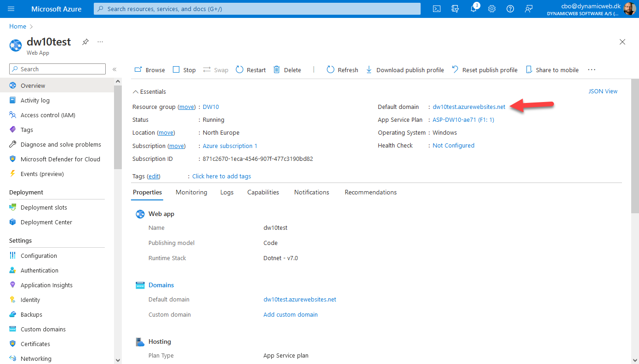Reset publish profile

[485, 70]
